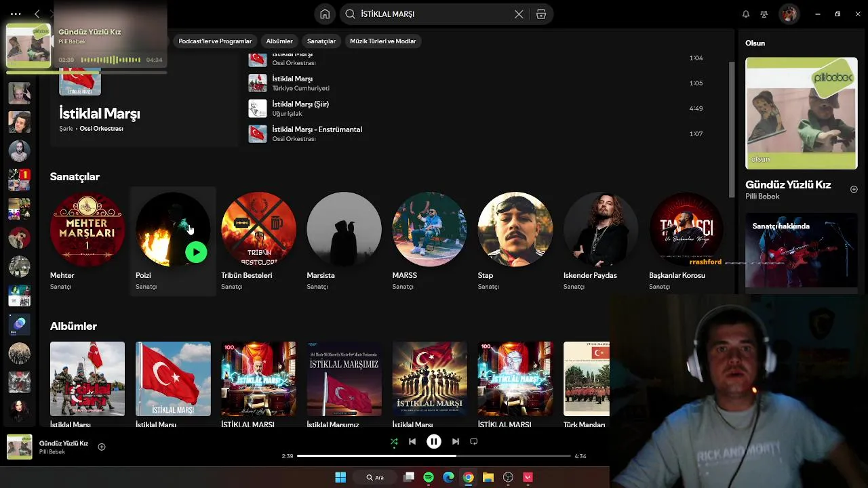Open the now-playing thumbnail in the bottom bar
The image size is (868, 488).
point(20,447)
